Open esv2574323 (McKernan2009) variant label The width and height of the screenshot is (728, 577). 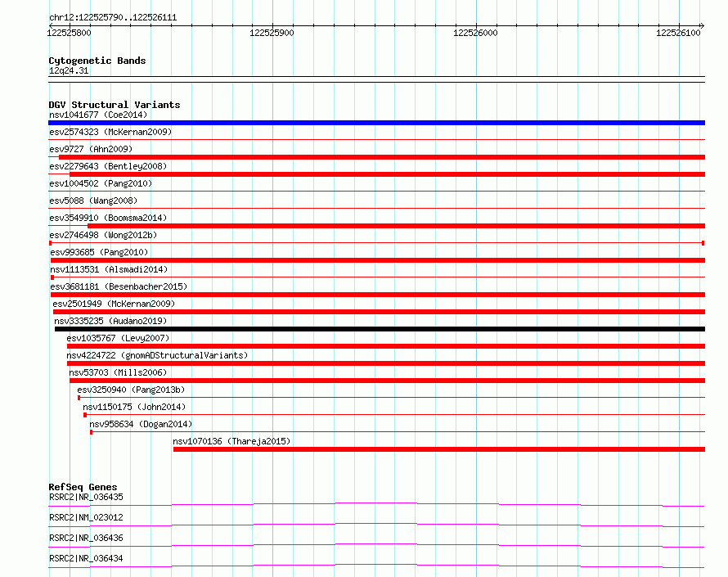point(110,132)
